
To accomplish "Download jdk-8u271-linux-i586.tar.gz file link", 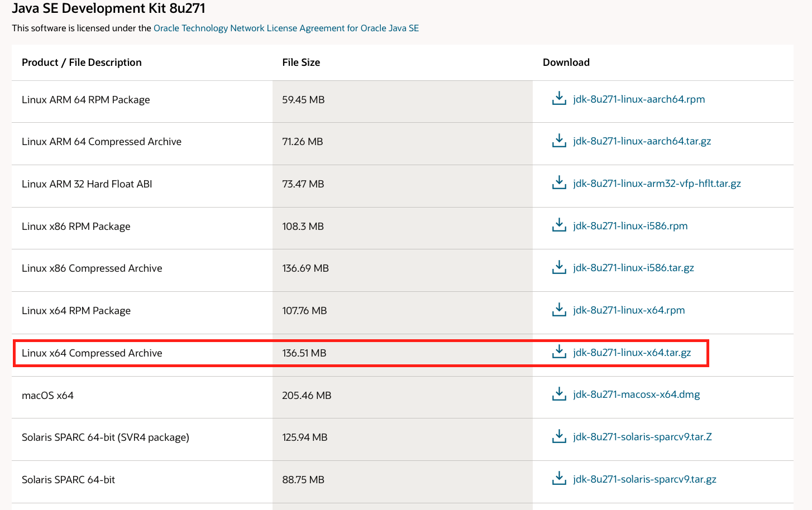I will (x=633, y=268).
